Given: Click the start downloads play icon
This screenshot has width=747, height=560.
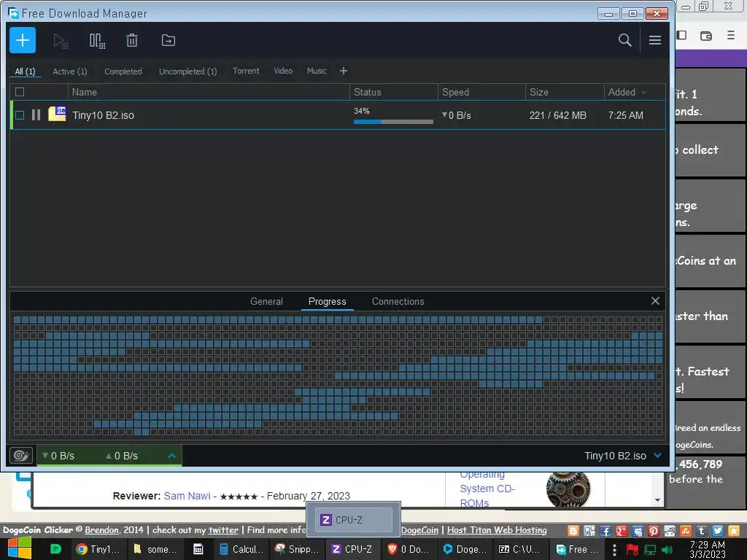Looking at the screenshot, I should pos(61,41).
